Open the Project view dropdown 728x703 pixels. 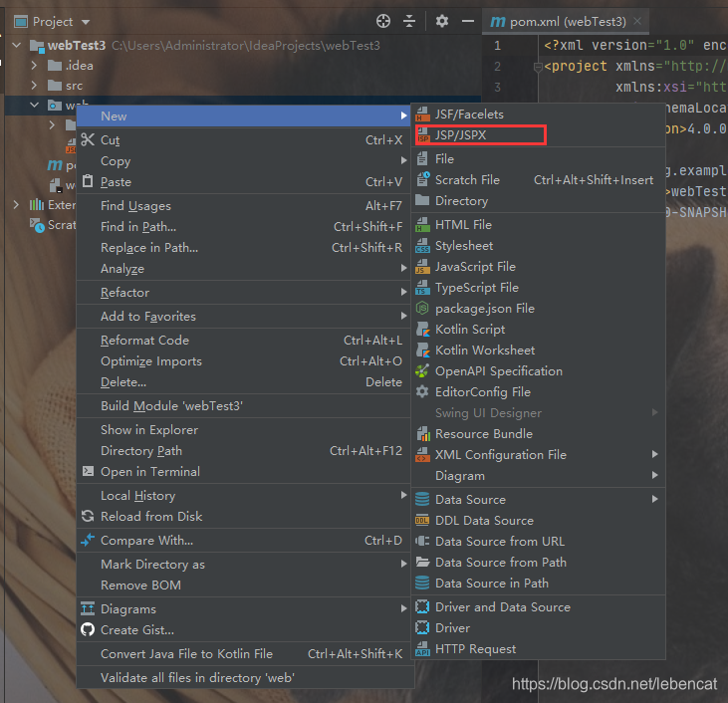coord(86,22)
